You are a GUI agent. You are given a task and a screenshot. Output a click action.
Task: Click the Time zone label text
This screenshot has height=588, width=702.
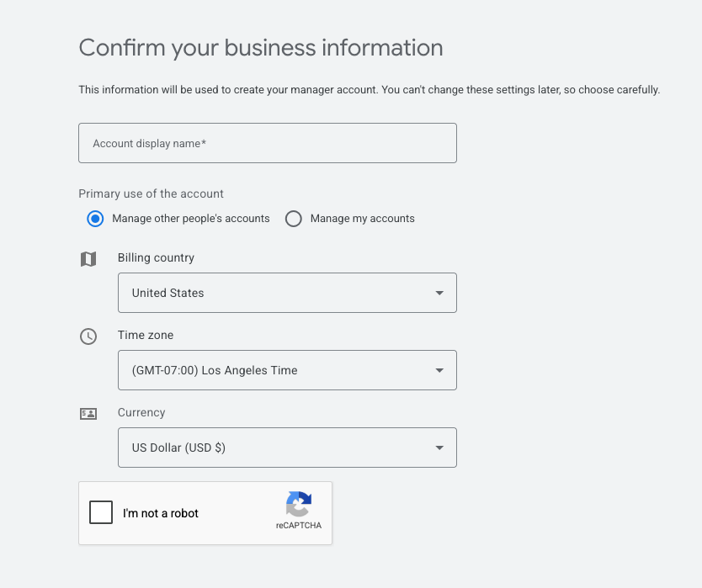coord(146,335)
